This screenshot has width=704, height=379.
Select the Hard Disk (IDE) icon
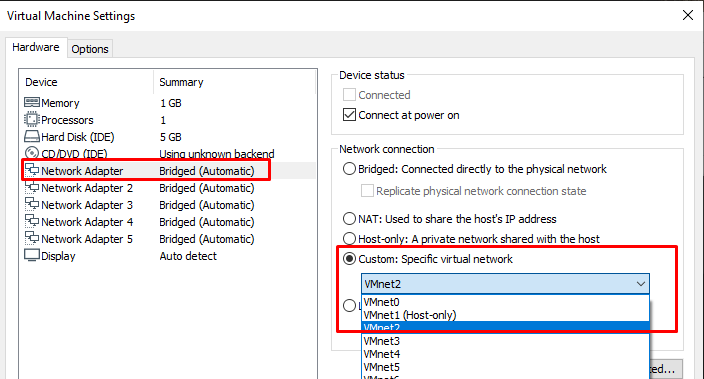coord(32,137)
